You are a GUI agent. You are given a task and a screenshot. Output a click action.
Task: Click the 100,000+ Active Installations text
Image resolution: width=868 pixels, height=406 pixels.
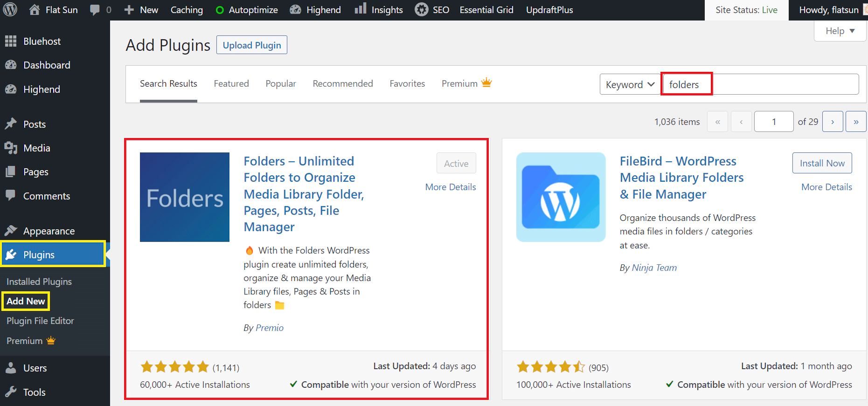coord(574,385)
